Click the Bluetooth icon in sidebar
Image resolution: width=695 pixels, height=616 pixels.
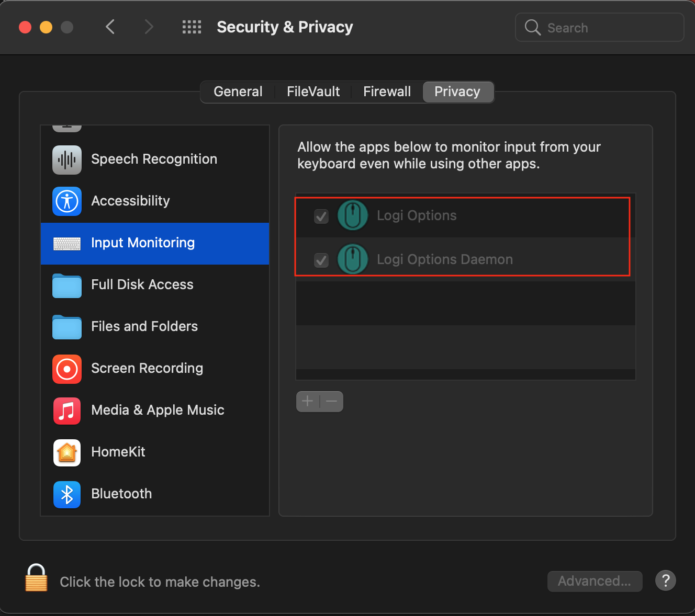click(67, 495)
